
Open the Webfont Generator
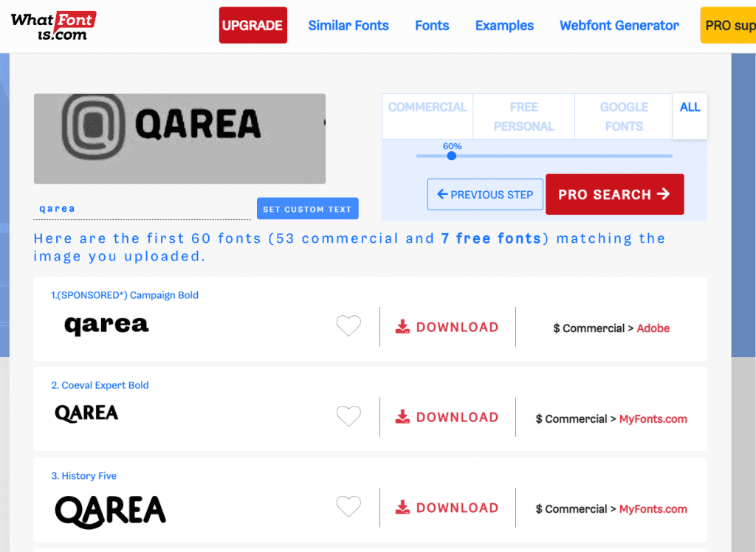[619, 26]
